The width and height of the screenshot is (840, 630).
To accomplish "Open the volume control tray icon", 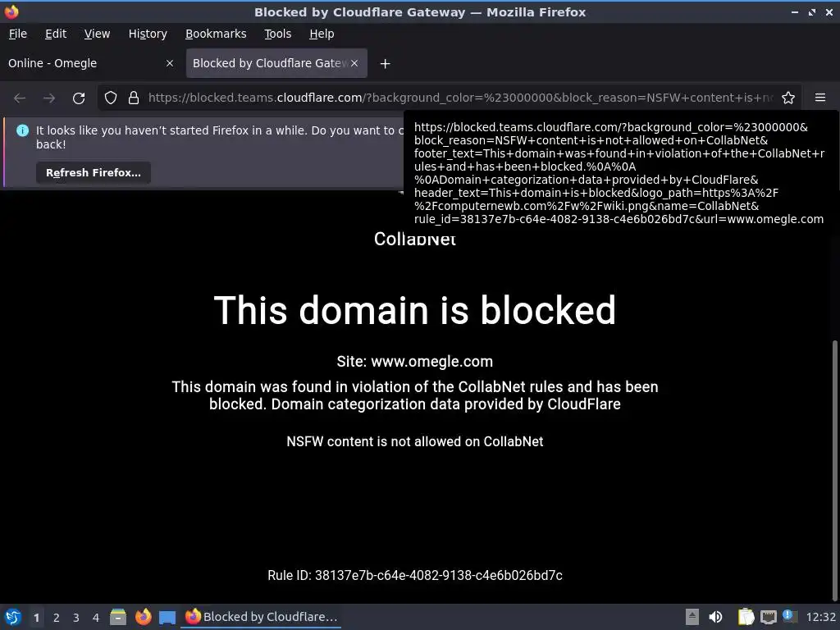I will (715, 617).
